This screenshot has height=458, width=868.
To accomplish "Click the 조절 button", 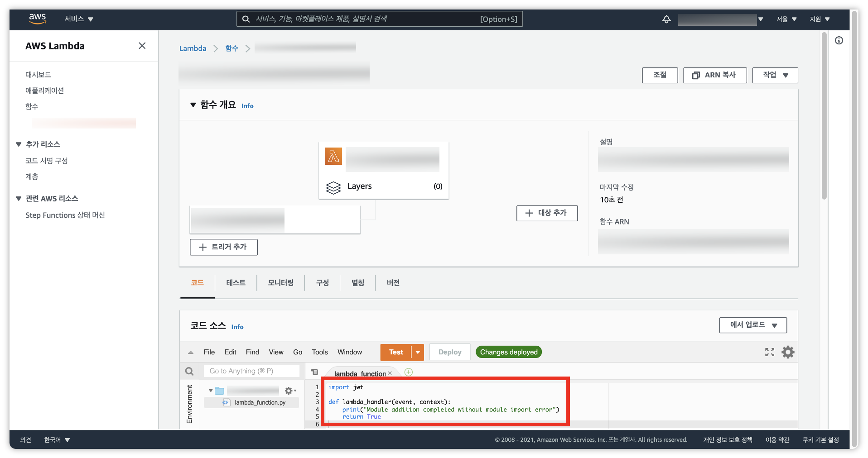I will [x=660, y=75].
